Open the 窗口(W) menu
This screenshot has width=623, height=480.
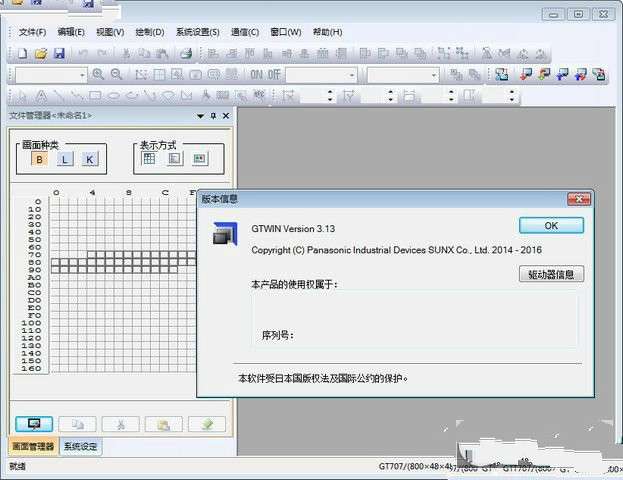[x=285, y=32]
